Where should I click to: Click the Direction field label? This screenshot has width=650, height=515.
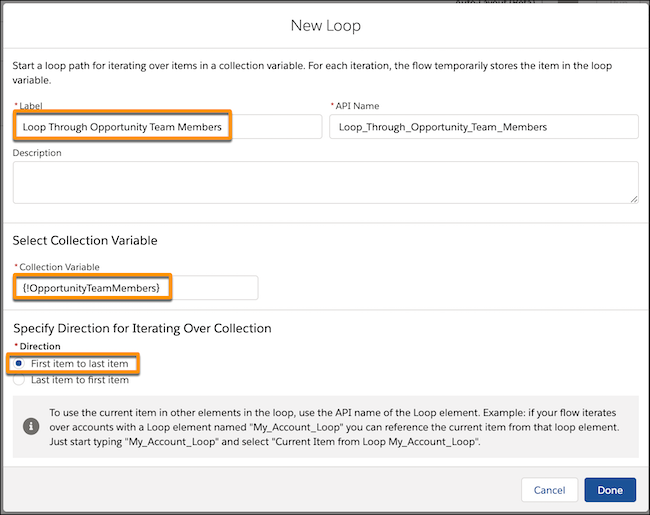coord(40,346)
